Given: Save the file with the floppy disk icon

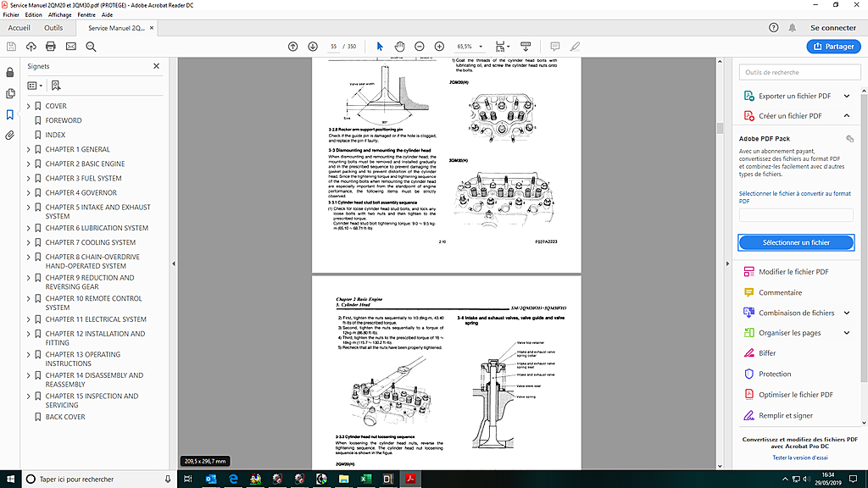Looking at the screenshot, I should pos(11,47).
